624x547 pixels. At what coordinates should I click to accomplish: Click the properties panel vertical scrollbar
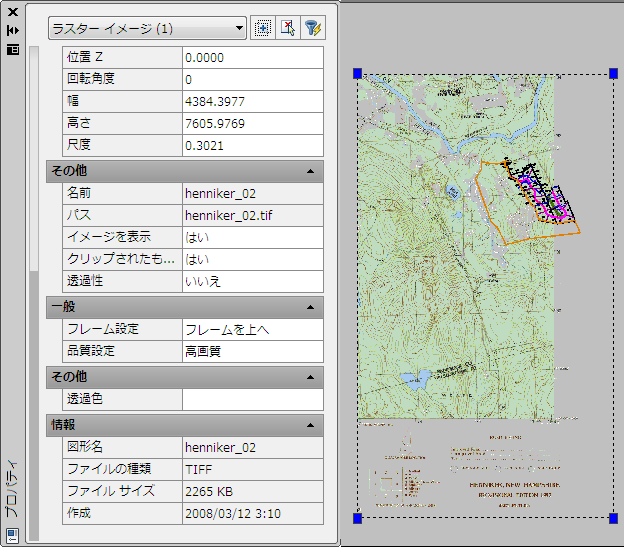(34, 294)
